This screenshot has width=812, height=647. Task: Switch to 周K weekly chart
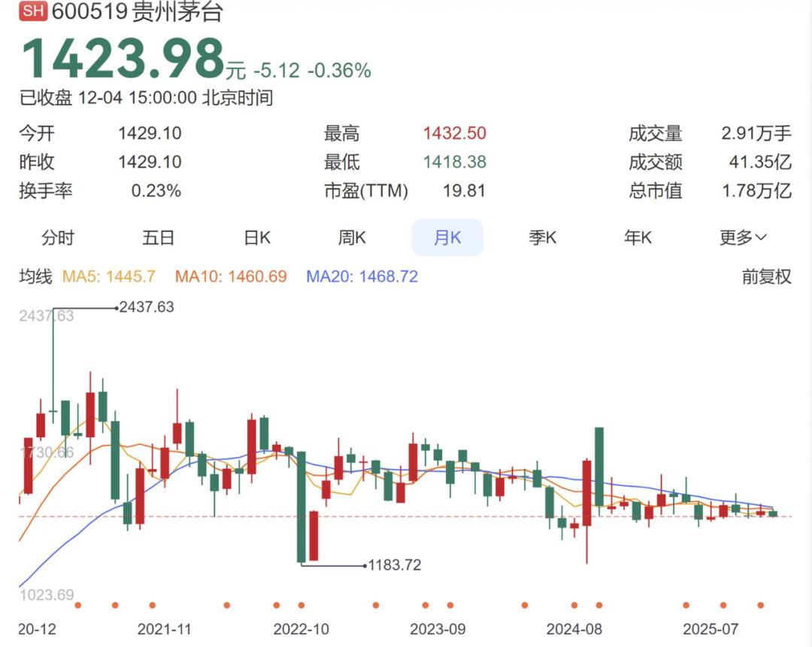[352, 238]
